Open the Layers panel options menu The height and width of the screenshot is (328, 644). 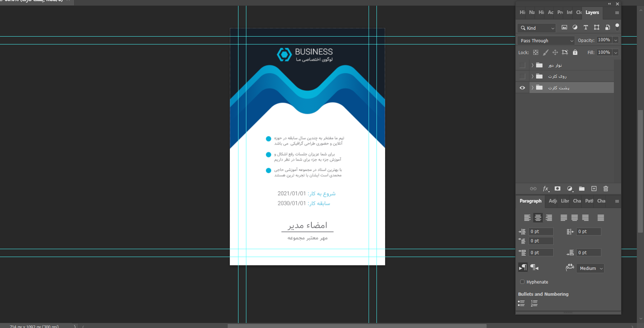click(x=617, y=13)
